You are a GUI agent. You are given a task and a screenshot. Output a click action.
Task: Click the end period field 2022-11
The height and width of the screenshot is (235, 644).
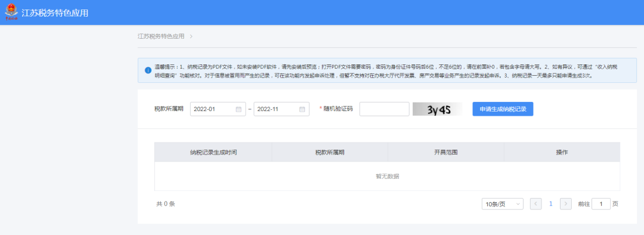pos(281,109)
